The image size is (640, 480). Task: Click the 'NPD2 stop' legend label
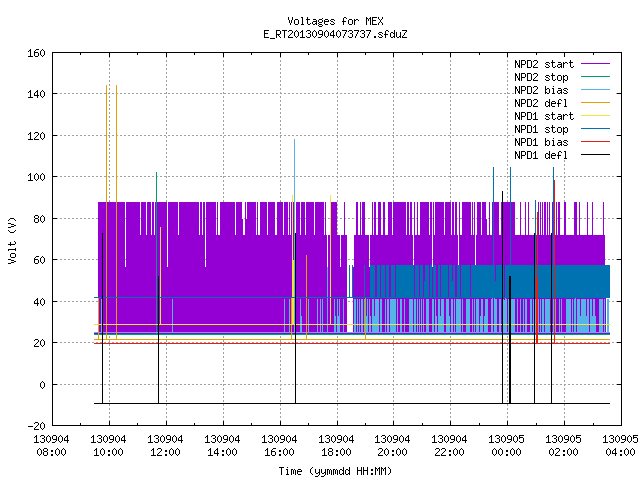(x=541, y=77)
